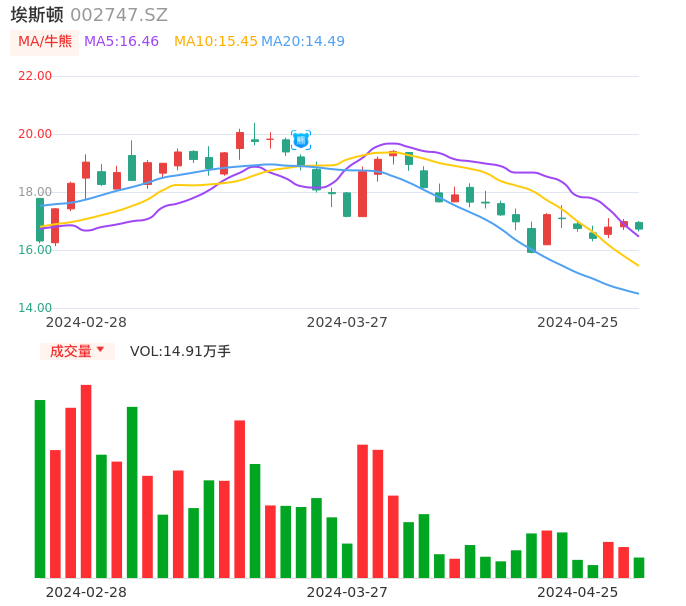Click the 2024-04-25 date label under volume chart

(x=577, y=592)
